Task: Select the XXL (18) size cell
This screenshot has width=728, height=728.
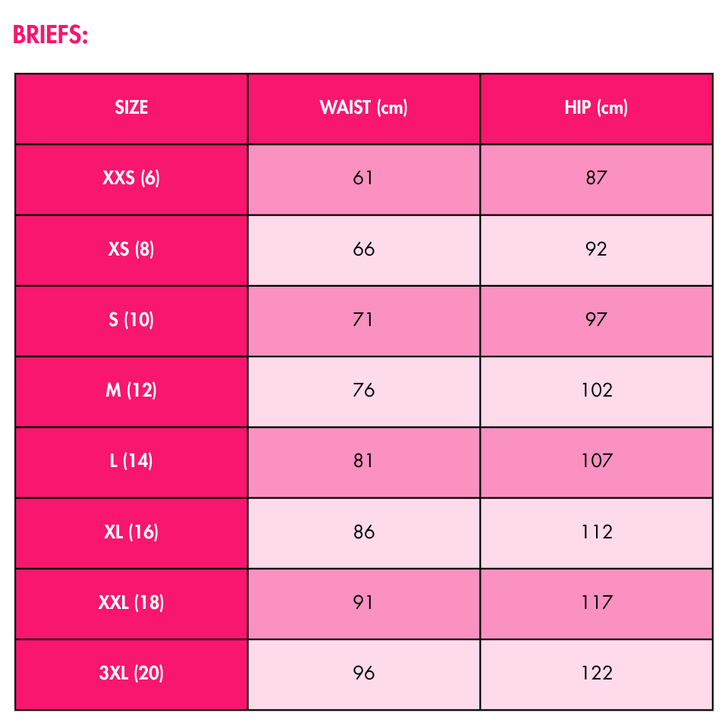Action: tap(131, 603)
